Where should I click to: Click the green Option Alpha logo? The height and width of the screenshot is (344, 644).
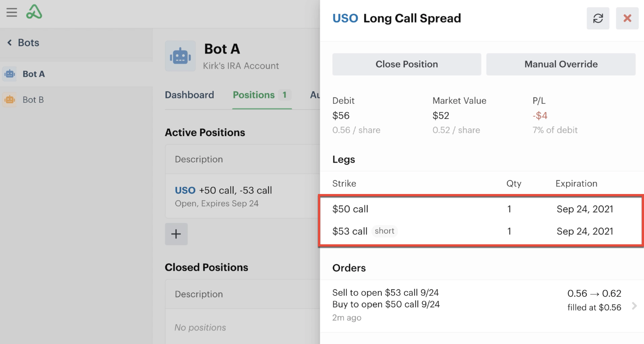(x=34, y=12)
